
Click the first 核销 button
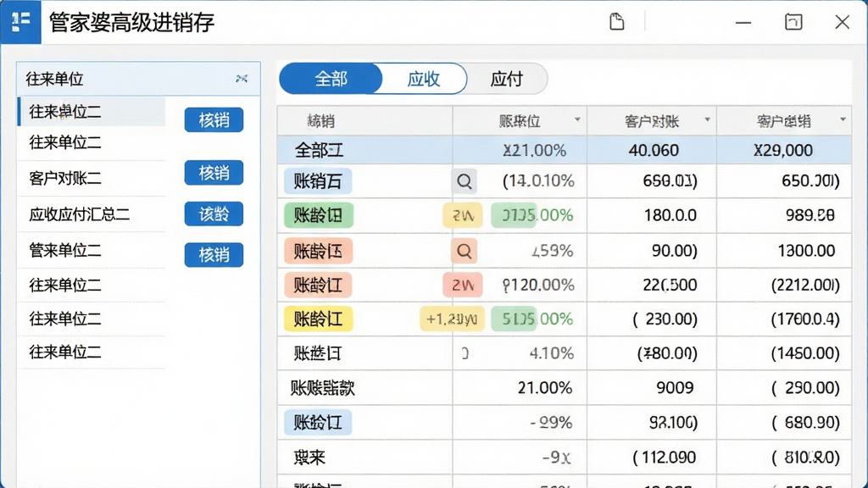(214, 119)
